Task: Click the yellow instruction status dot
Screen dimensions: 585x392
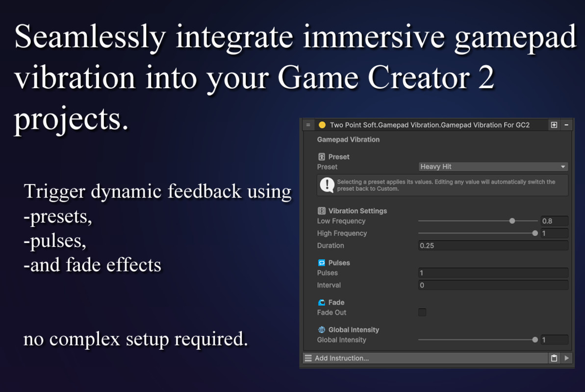Action: pos(322,125)
